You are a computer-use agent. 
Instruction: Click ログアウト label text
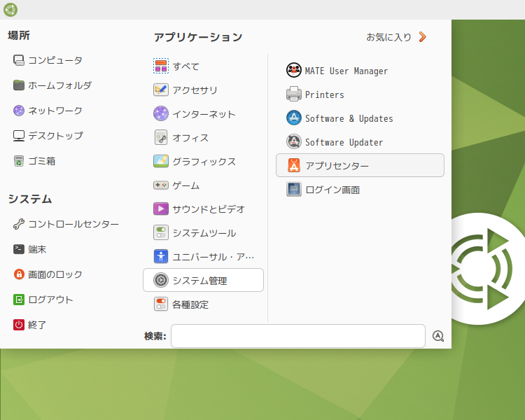click(50, 300)
